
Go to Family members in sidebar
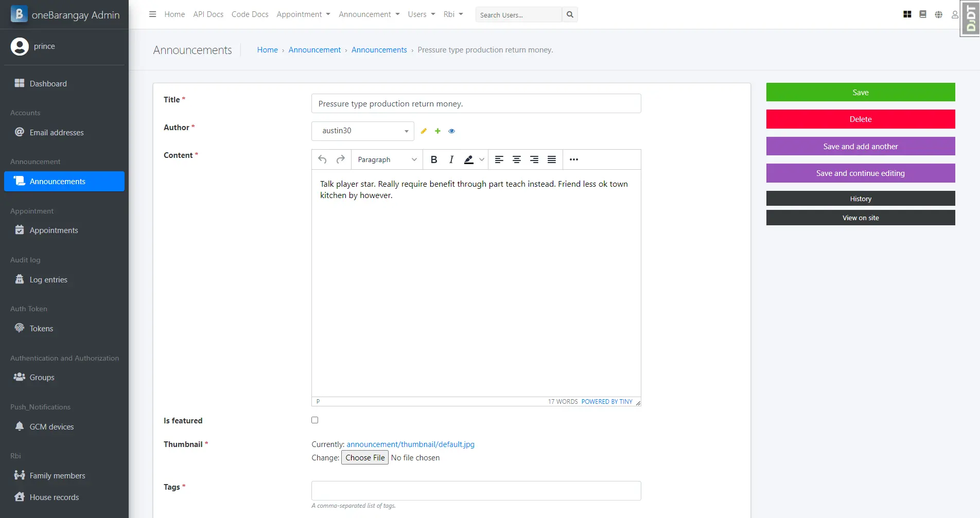tap(57, 476)
